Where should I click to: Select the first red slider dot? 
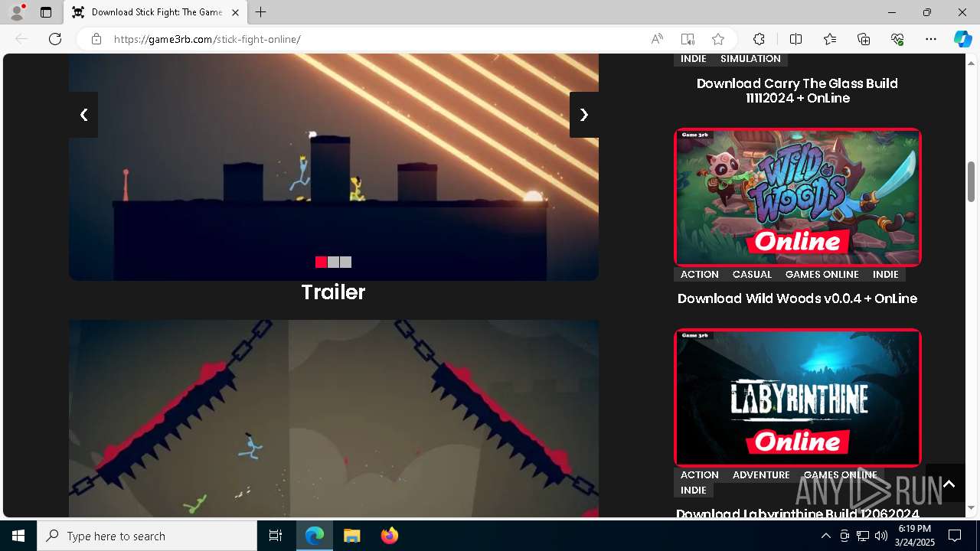(321, 262)
